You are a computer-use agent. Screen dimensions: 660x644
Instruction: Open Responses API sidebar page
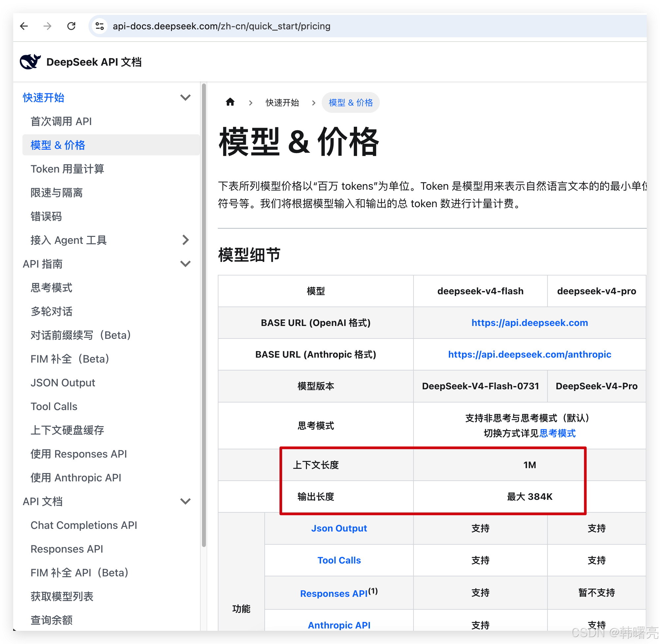pyautogui.click(x=67, y=549)
